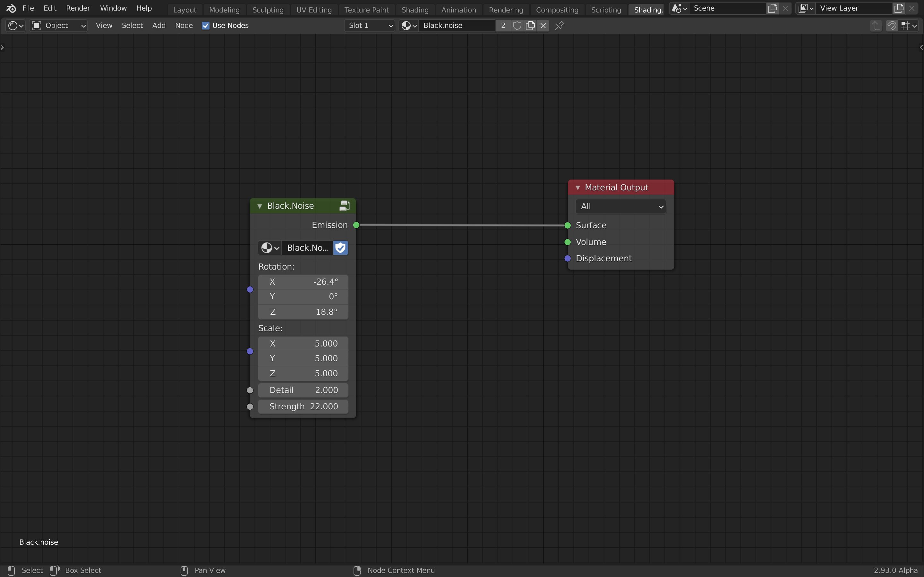924x577 pixels.
Task: Open the All target dropdown in Material Output
Action: 620,206
